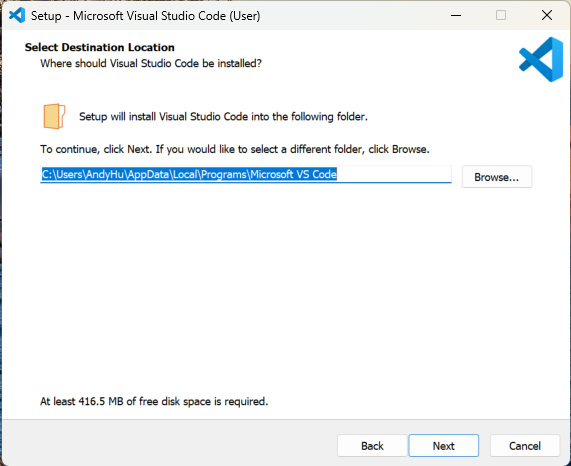
Task: Click the 'Select Destination Location' heading
Action: click(x=99, y=47)
